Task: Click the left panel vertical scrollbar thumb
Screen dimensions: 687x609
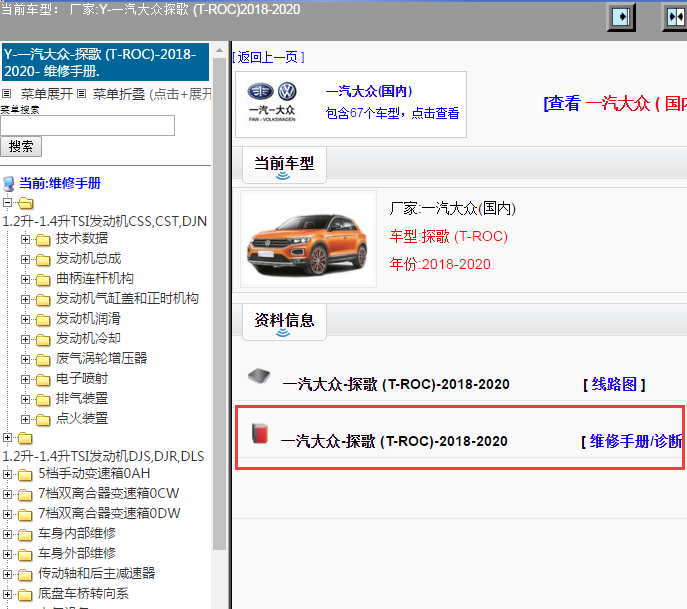Action: [x=220, y=304]
